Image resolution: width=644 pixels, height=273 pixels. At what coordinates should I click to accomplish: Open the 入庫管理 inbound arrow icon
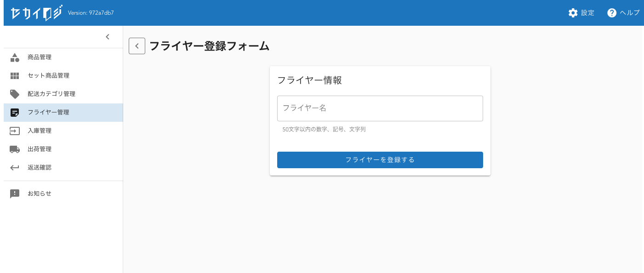coord(14,131)
